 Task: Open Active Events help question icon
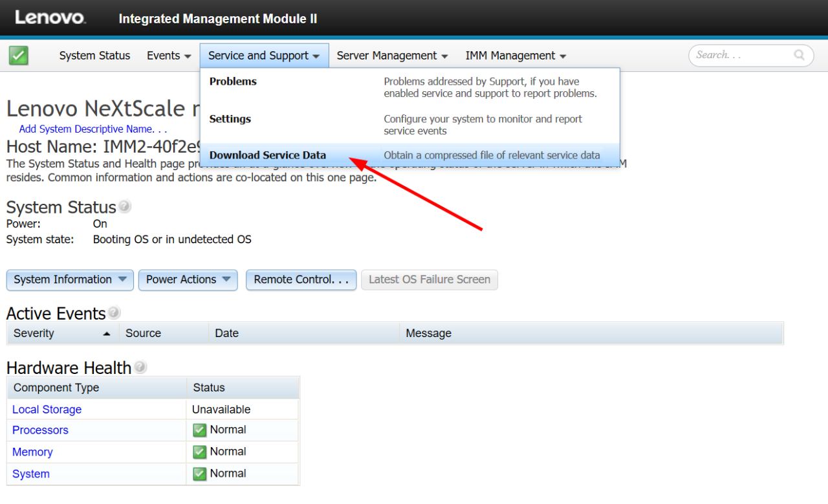point(114,312)
